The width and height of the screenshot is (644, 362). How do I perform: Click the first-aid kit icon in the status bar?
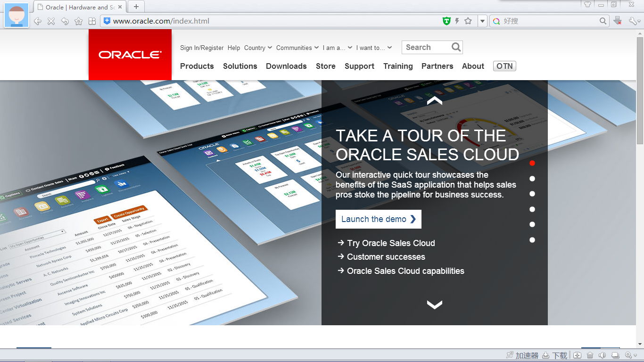(578, 355)
